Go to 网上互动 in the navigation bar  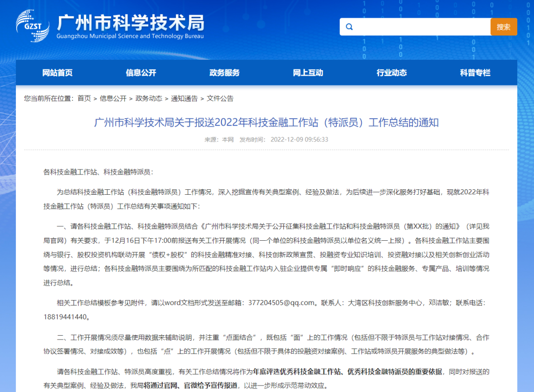click(x=308, y=73)
